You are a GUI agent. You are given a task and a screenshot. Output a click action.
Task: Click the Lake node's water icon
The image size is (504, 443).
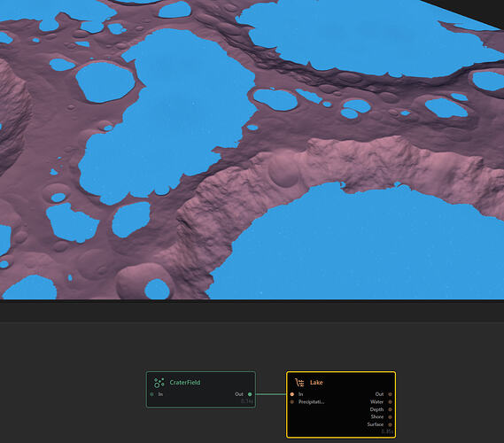[299, 383]
